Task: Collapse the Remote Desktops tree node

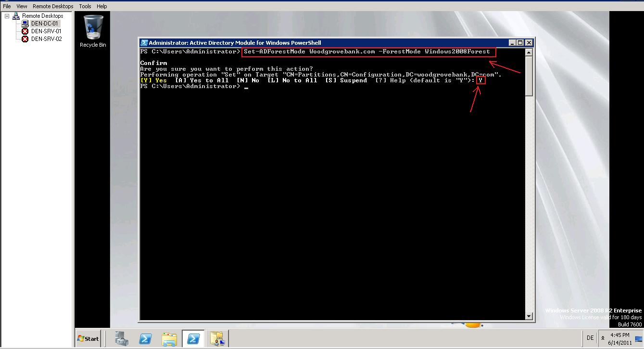Action: click(x=7, y=16)
